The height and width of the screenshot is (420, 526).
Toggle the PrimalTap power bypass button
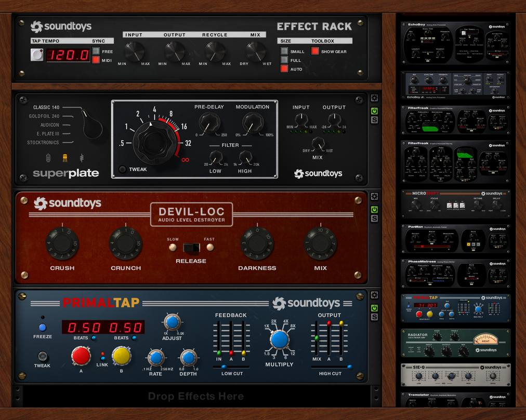tap(374, 308)
